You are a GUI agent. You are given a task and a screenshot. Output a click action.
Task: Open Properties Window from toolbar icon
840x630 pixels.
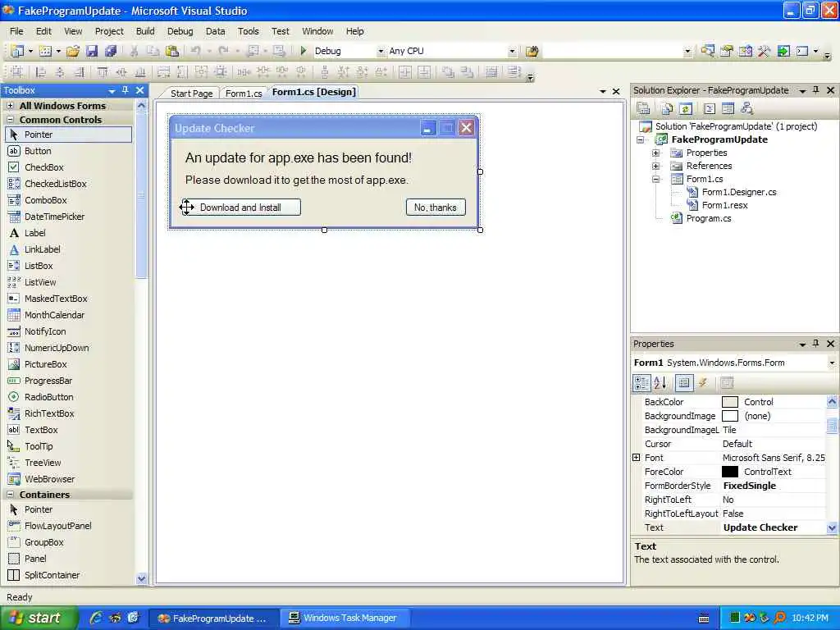[727, 51]
